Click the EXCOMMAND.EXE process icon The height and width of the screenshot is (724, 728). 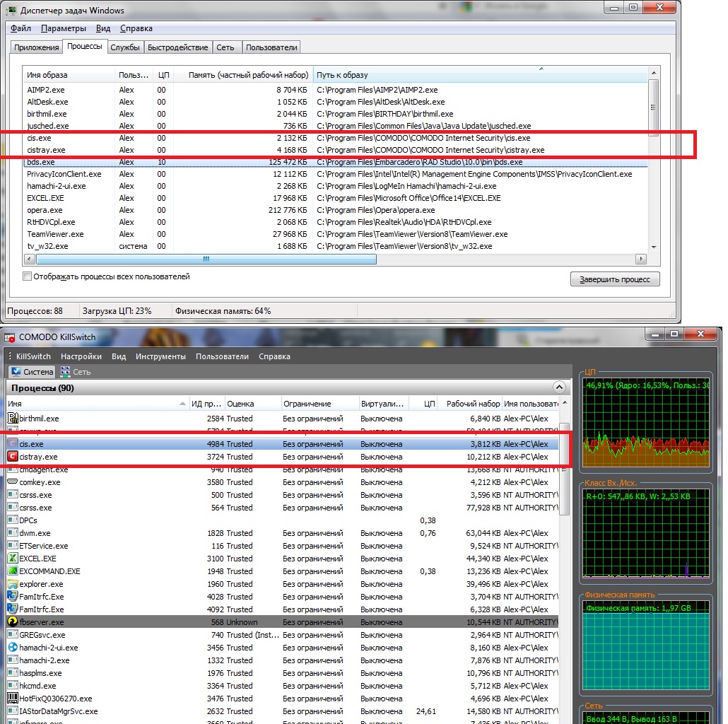coord(13,571)
